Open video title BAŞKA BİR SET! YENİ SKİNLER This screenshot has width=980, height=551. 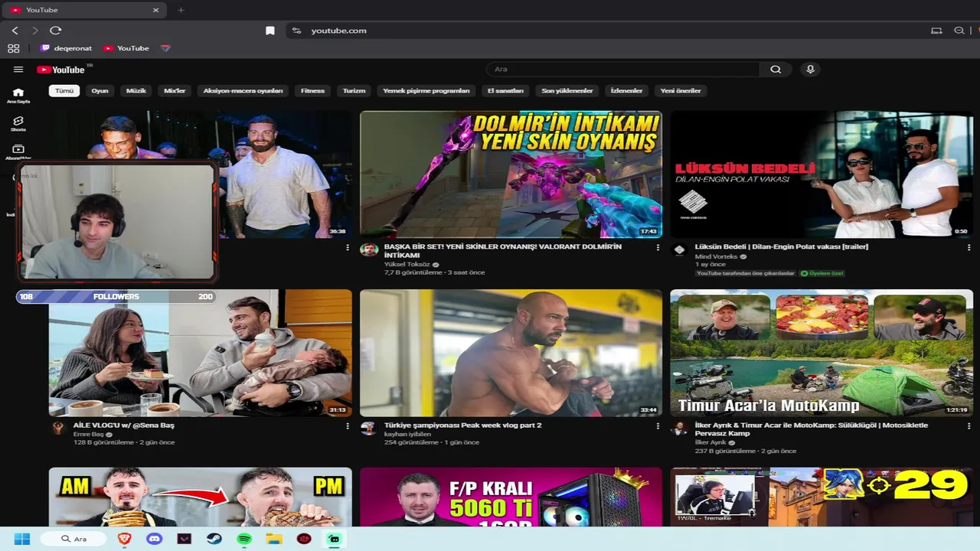click(502, 251)
